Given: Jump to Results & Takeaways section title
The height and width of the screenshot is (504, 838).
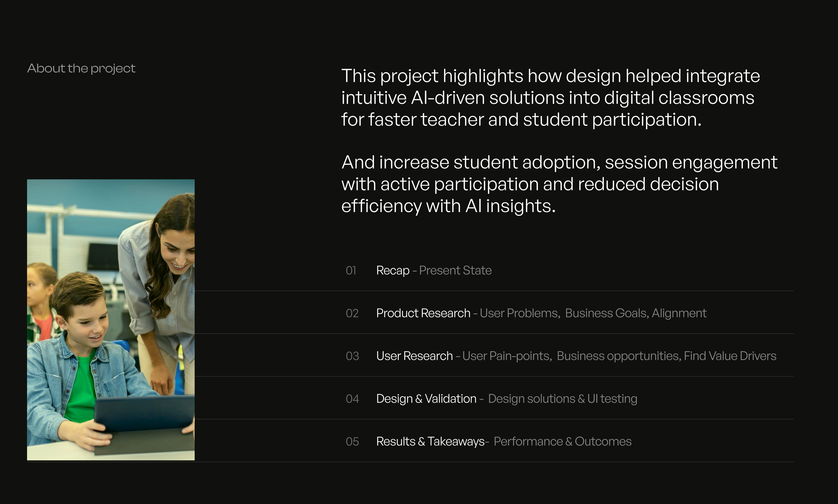Looking at the screenshot, I should coord(430,442).
